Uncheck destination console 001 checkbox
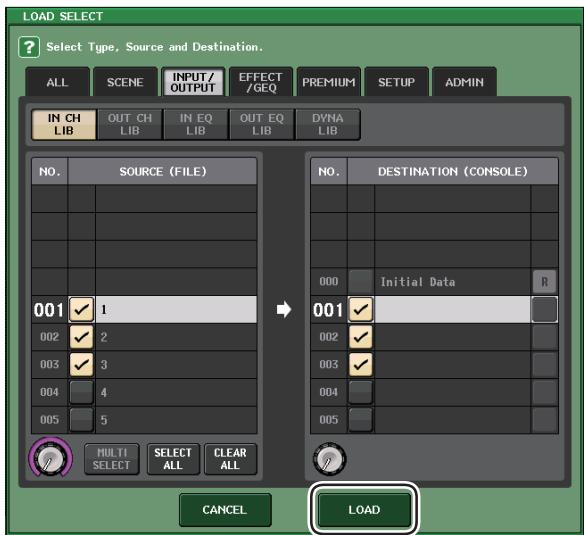 (361, 309)
